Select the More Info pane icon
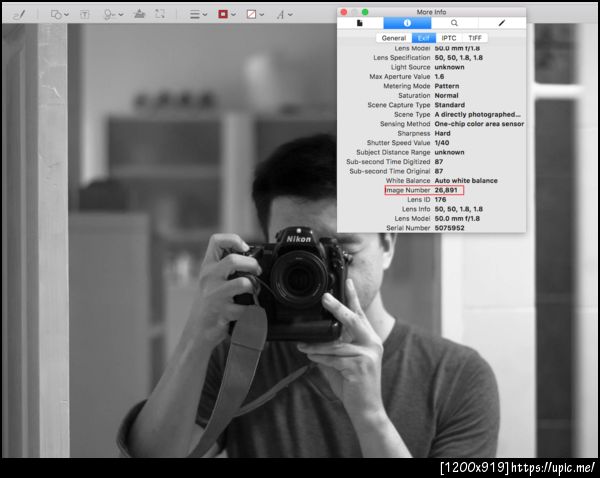The height and width of the screenshot is (478, 600). pos(407,23)
